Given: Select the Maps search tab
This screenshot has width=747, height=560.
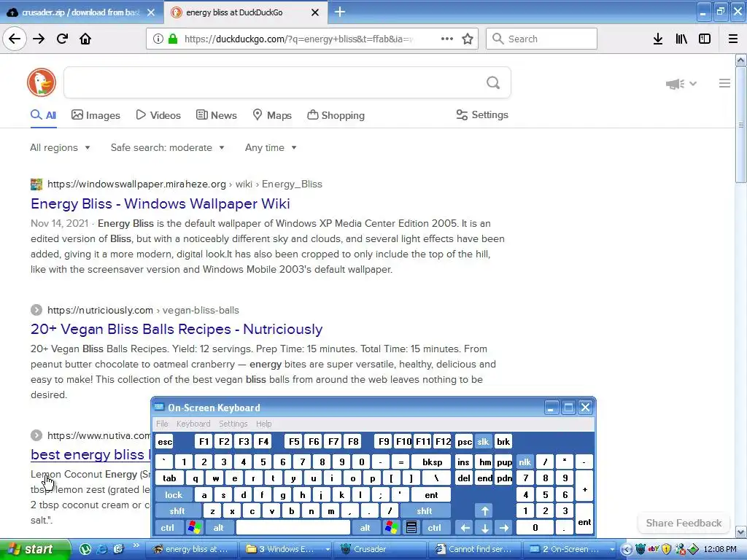Looking at the screenshot, I should [x=272, y=115].
